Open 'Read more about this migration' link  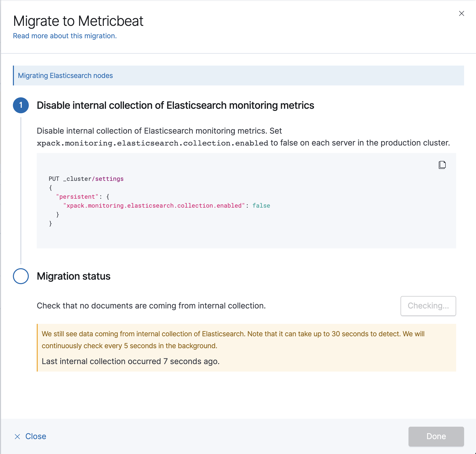tap(65, 36)
